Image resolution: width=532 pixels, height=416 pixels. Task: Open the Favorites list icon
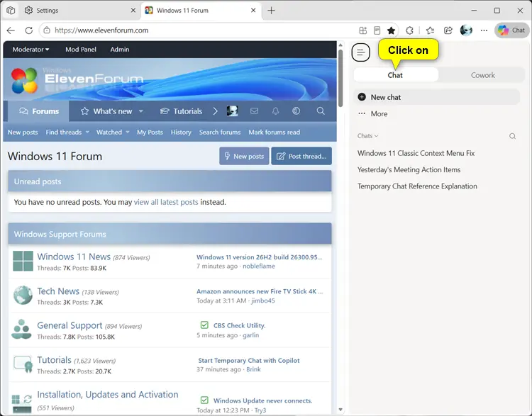pyautogui.click(x=430, y=30)
